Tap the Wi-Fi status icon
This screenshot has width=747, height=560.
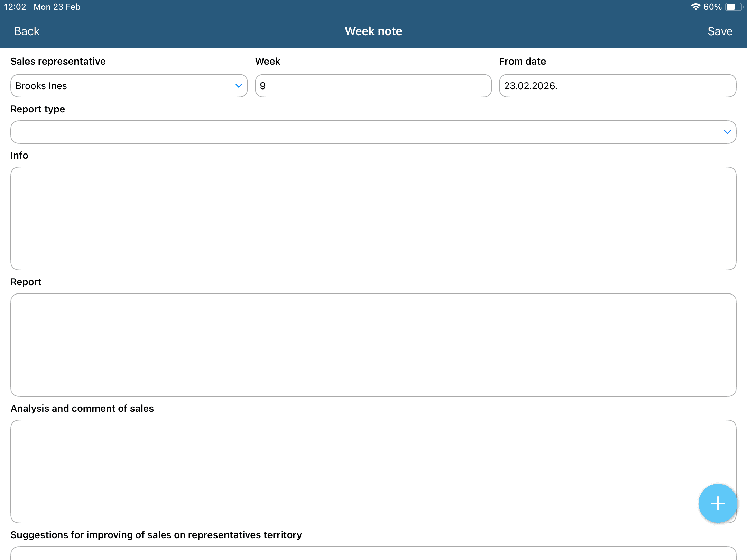tap(695, 7)
